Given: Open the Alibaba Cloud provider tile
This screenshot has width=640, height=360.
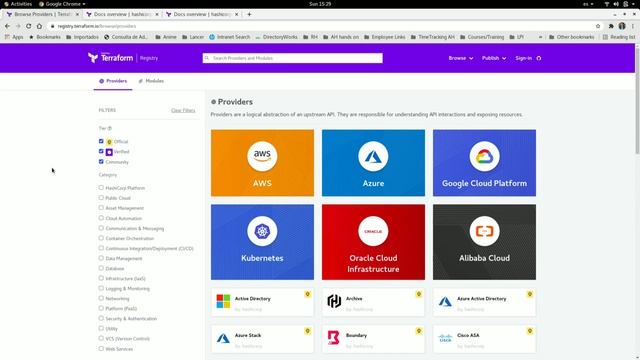Looking at the screenshot, I should point(484,242).
